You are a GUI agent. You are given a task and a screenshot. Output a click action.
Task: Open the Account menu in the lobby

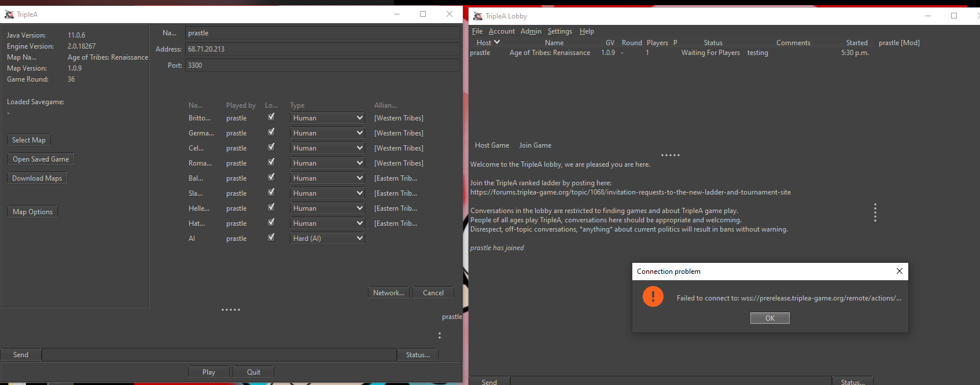click(502, 31)
